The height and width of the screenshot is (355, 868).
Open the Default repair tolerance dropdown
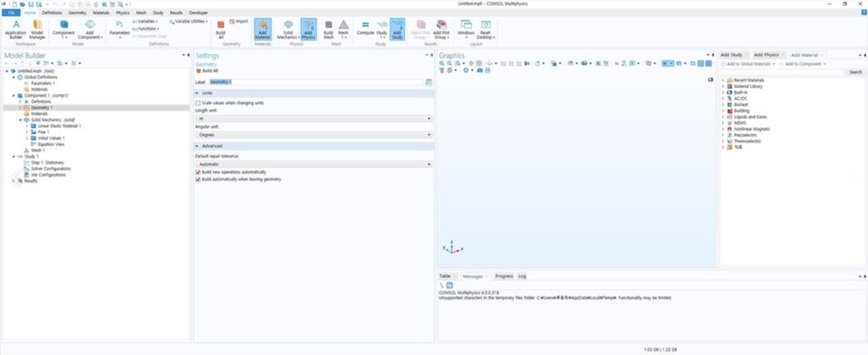[x=314, y=164]
